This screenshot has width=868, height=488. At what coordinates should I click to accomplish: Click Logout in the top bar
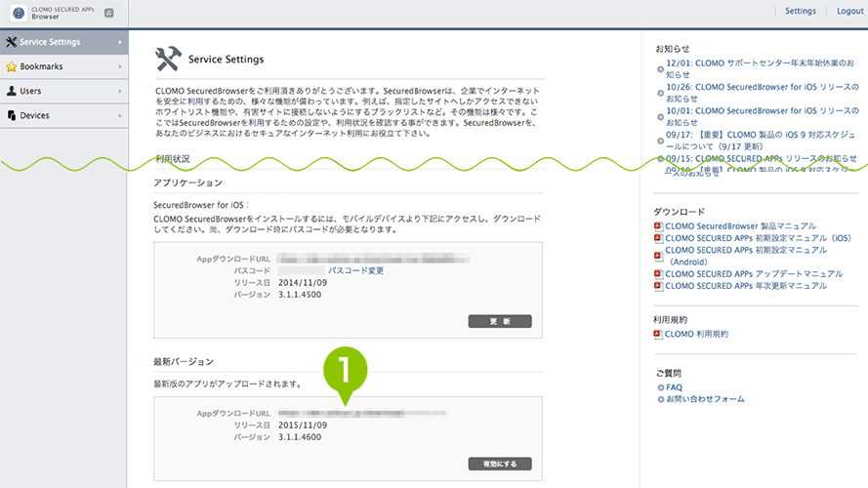849,11
